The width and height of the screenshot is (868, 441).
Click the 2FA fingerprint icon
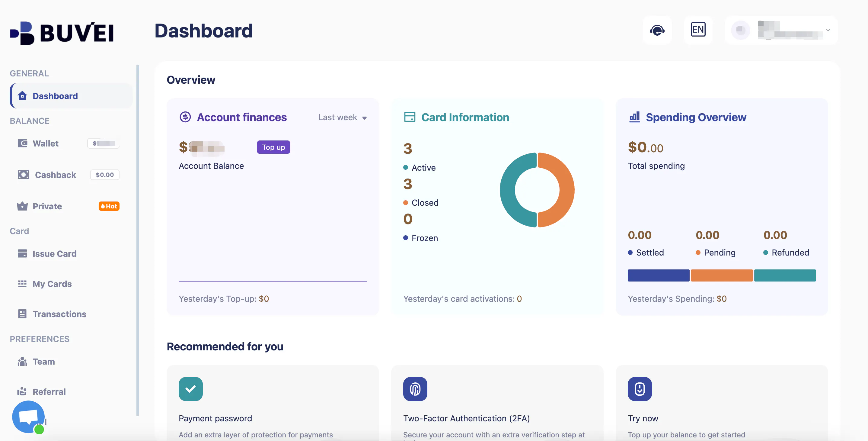point(415,389)
